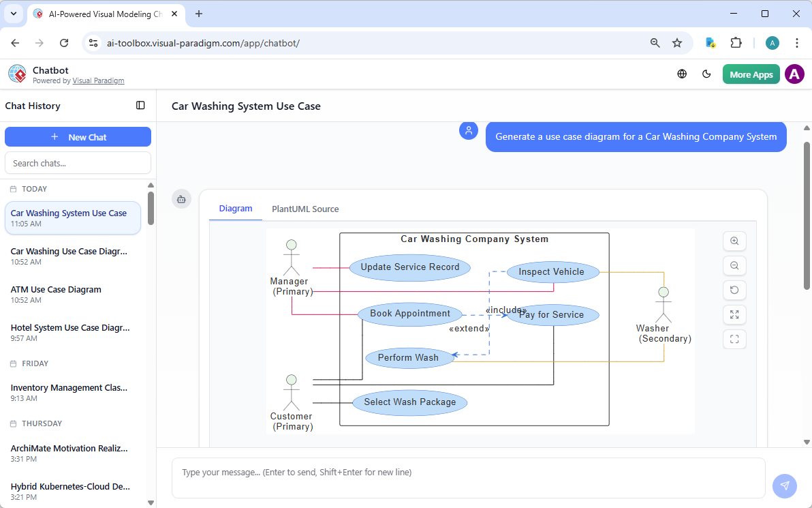Screen dimensions: 812x508
Task: Toggle the browser bookmark star
Action: coord(677,42)
